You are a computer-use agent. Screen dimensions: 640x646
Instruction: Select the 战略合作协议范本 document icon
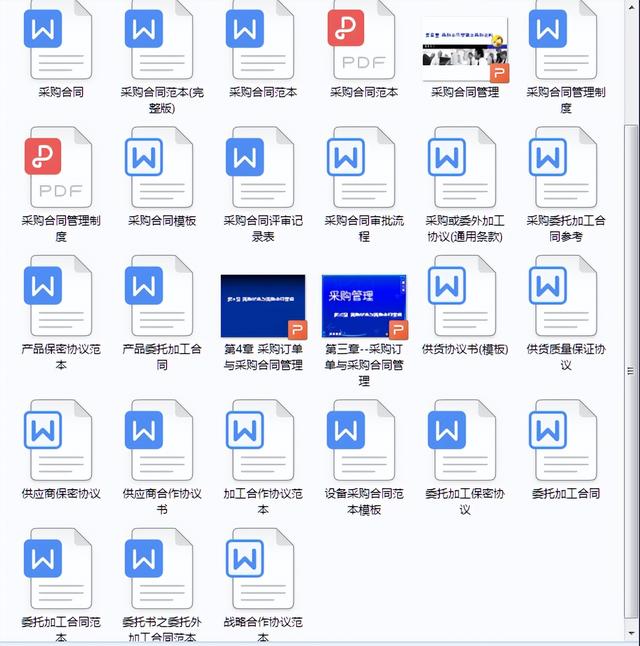260,569
